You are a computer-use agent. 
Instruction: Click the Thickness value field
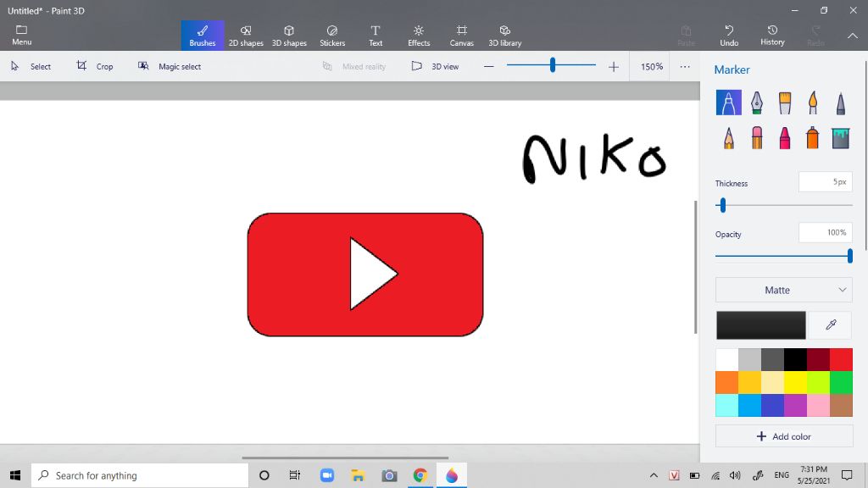[x=826, y=182]
